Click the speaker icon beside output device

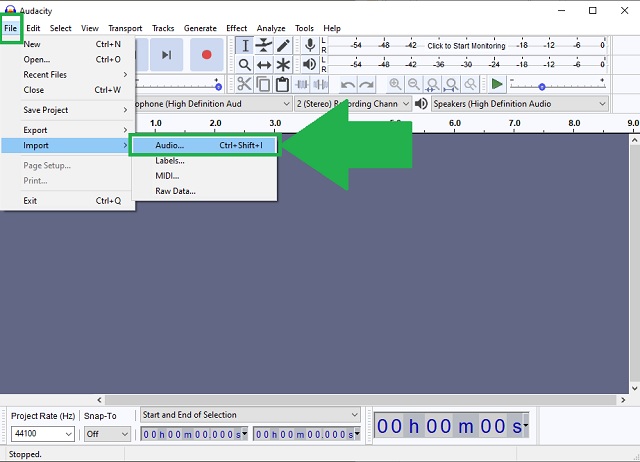click(421, 104)
